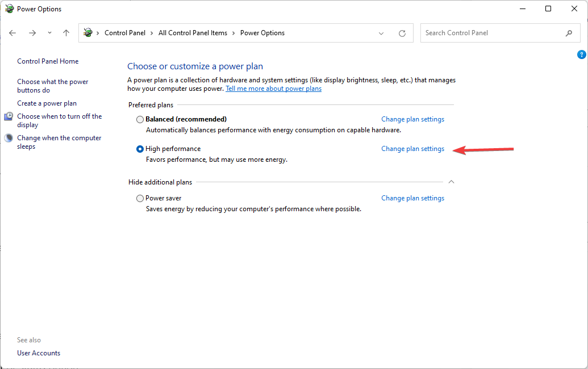Go to Control Panel breadcrumb
This screenshot has height=369, width=588.
pos(125,33)
